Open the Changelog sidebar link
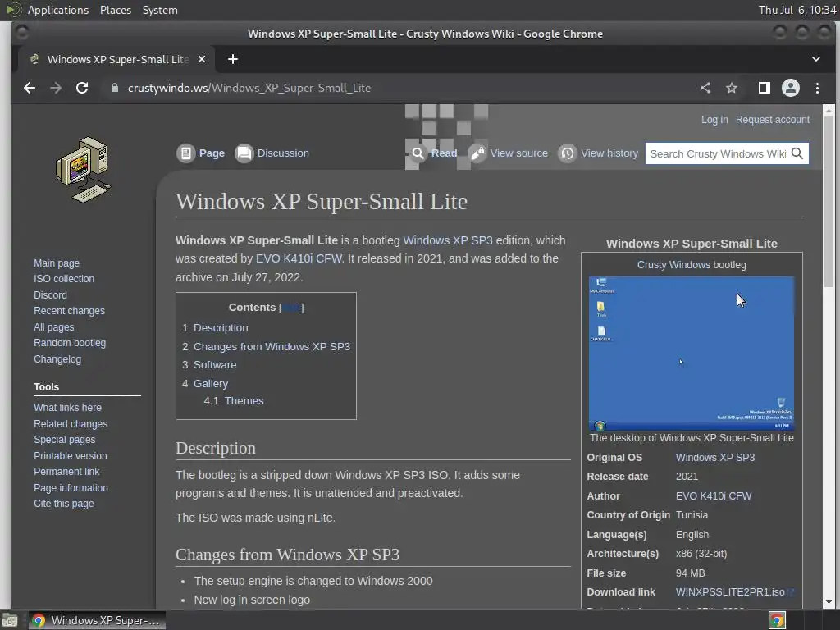Image resolution: width=840 pixels, height=630 pixels. point(57,359)
